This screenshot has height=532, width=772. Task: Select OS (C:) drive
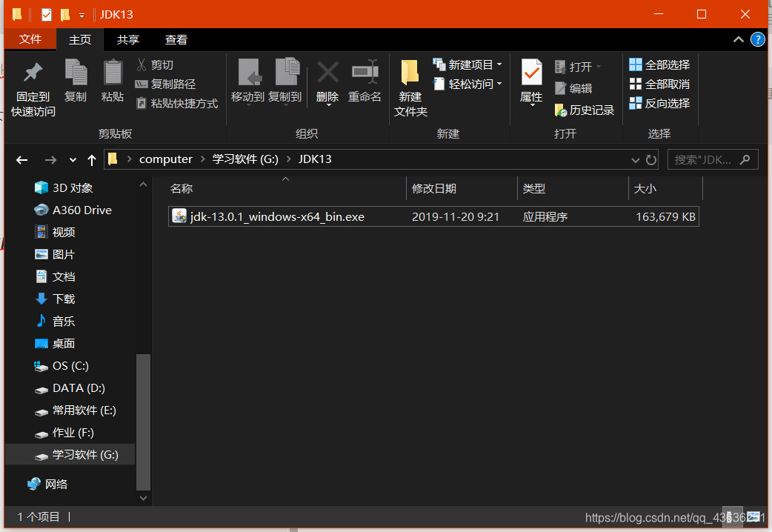[x=61, y=365]
